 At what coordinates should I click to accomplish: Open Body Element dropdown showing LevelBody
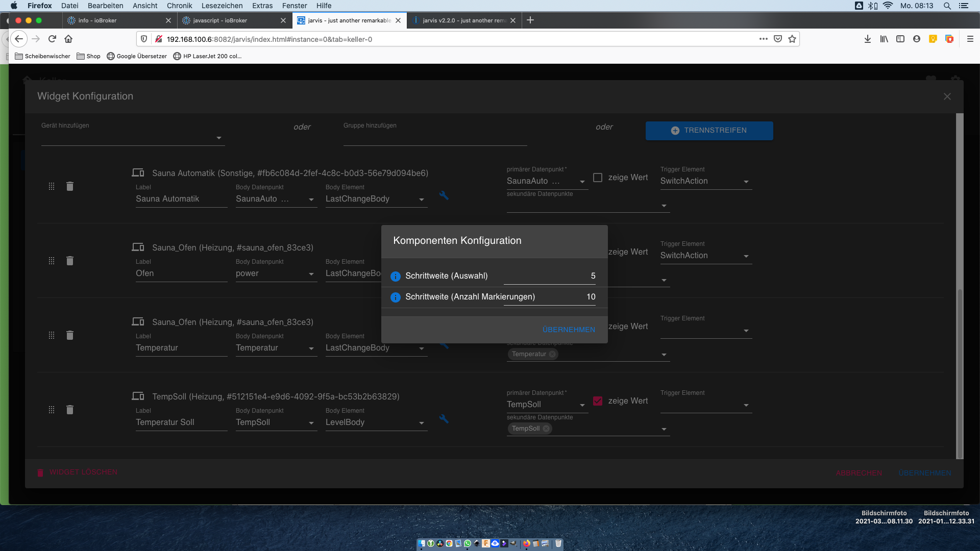[376, 422]
